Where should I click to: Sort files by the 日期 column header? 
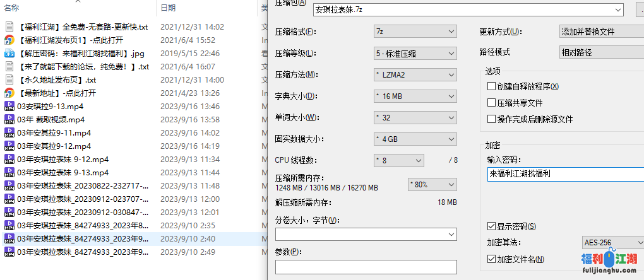pos(168,8)
